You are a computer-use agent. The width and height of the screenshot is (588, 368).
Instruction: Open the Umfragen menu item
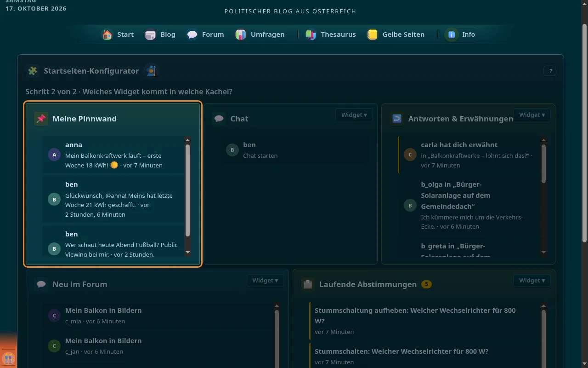tap(260, 34)
